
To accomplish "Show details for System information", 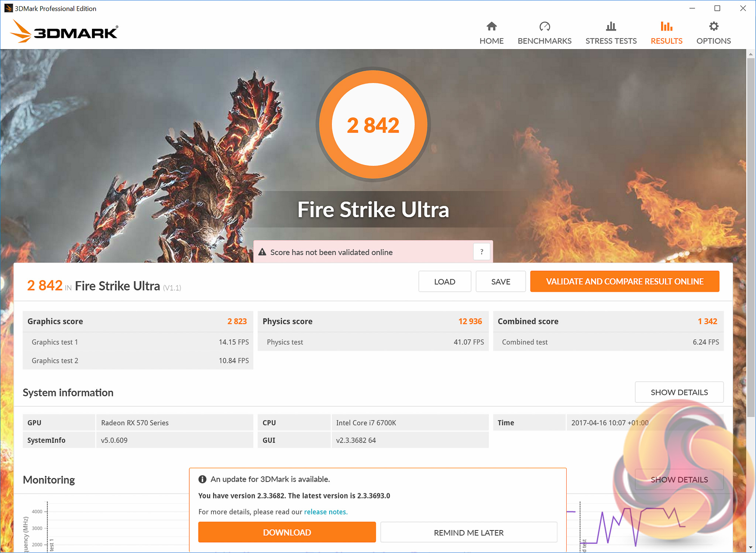I will [x=679, y=392].
